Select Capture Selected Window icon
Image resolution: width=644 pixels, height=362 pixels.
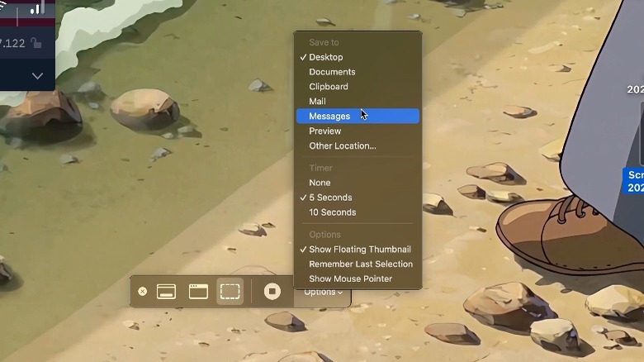click(198, 292)
